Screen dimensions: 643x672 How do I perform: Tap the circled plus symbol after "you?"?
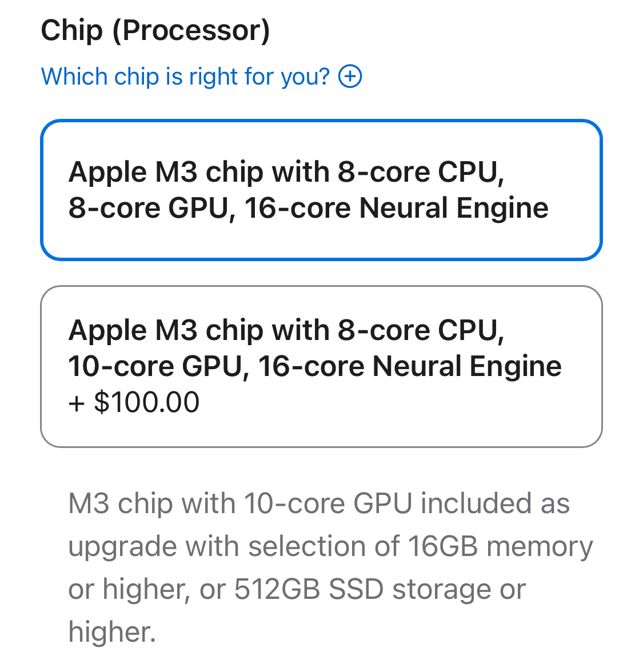coord(350,76)
